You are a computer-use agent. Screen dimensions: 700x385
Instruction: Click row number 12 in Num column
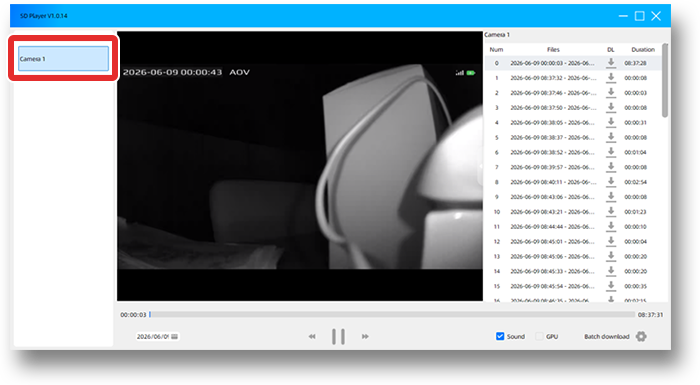[496, 242]
